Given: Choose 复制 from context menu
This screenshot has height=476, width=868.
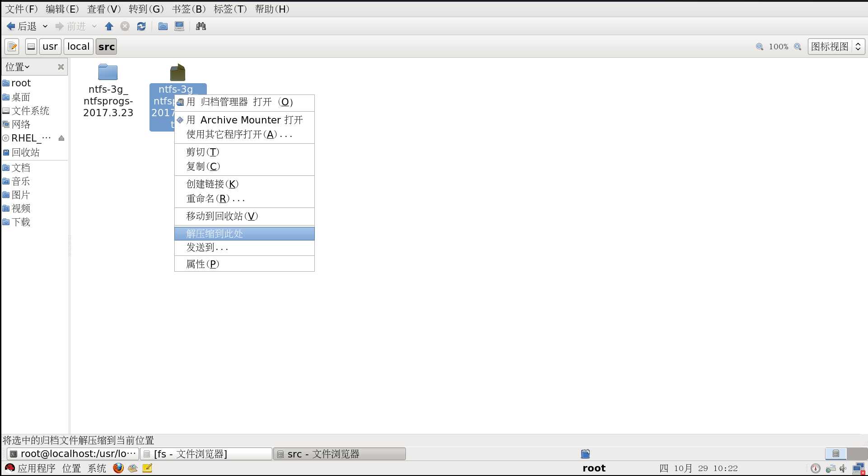Looking at the screenshot, I should (244, 166).
